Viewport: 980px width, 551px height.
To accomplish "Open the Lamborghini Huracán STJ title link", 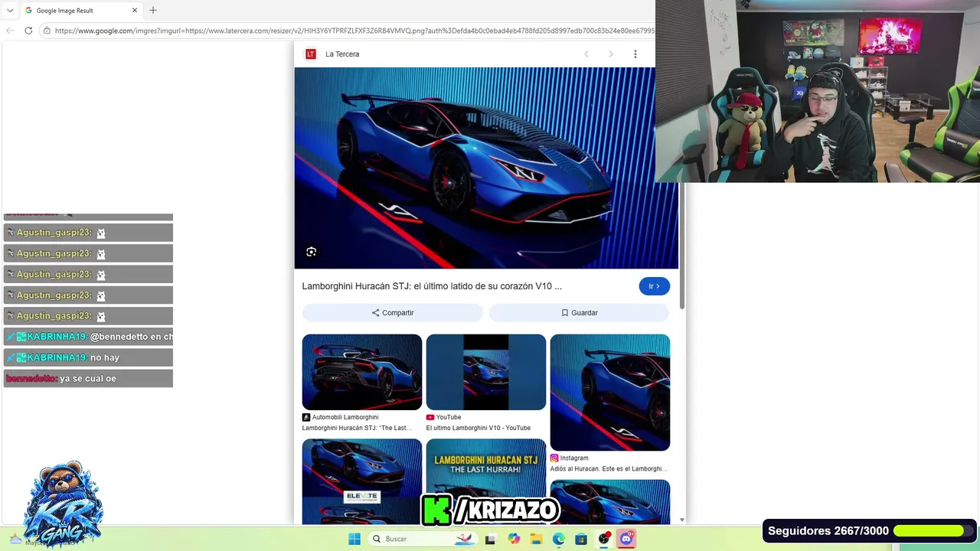I will point(432,286).
